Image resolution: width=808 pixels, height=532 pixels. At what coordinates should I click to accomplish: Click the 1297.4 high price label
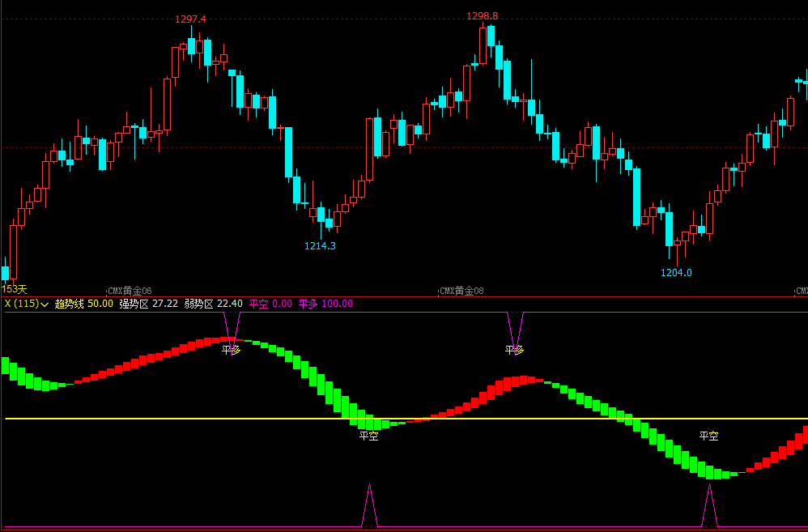[x=190, y=19]
